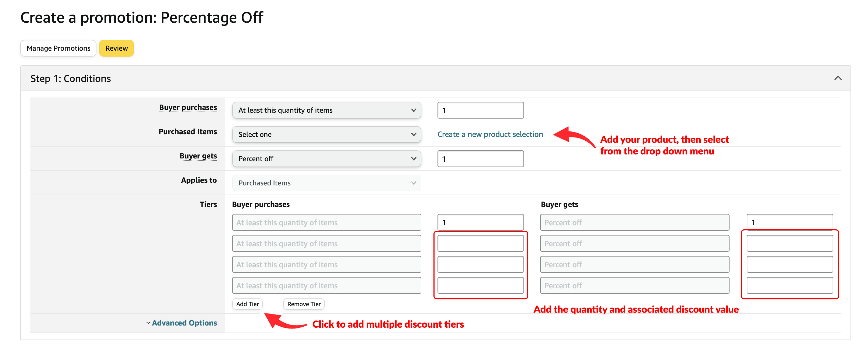Viewport: 868px width, 346px height.
Task: Open the Applies to 'Purchased Items' dropdown
Action: tap(327, 183)
